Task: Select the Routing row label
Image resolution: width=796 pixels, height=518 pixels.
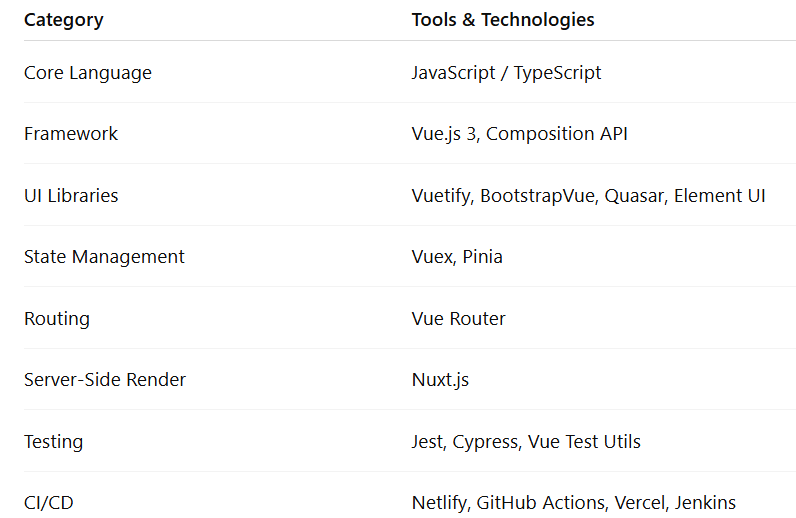Action: point(57,319)
